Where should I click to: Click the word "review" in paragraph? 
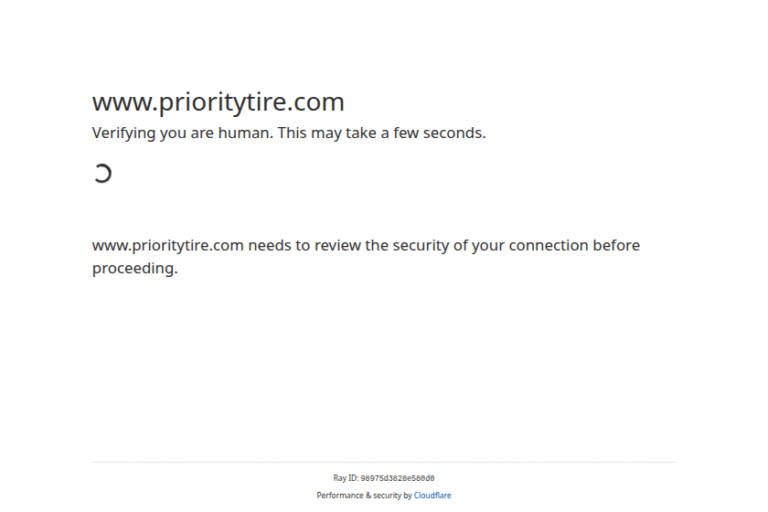coord(338,246)
